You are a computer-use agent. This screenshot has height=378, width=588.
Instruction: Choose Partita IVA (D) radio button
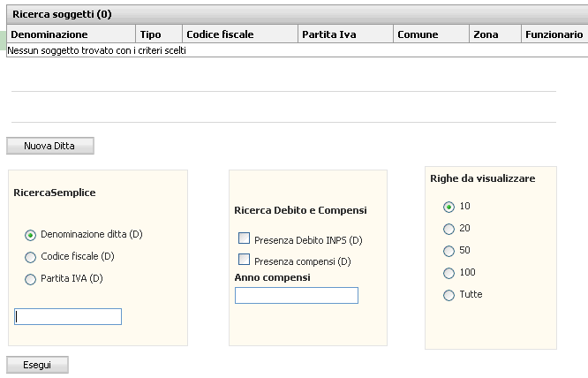[x=30, y=279]
